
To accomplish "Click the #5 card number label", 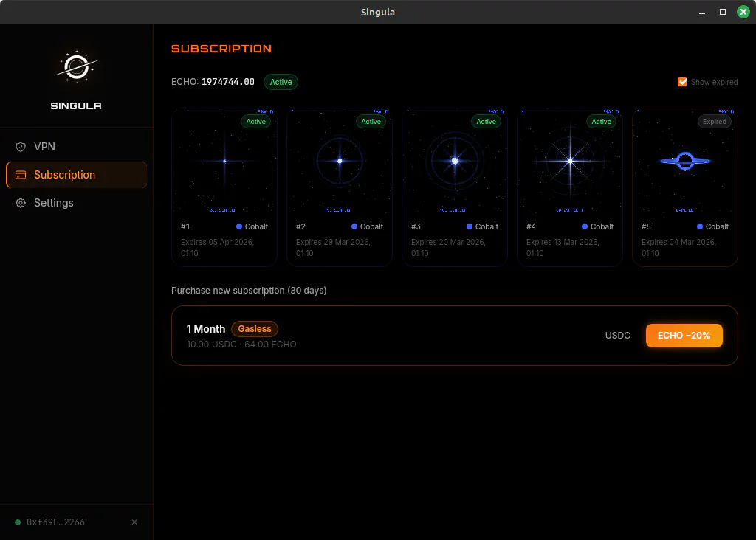I will pyautogui.click(x=647, y=226).
